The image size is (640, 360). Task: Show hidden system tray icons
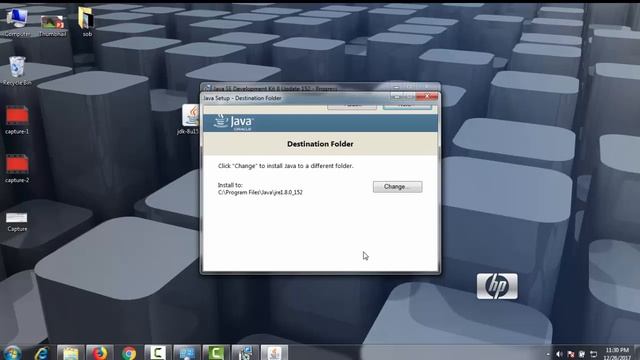pos(548,354)
